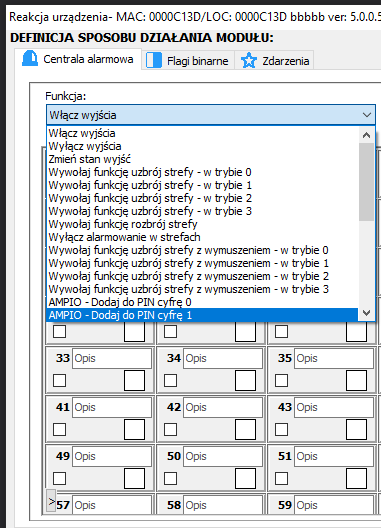Choose 'Zmień stan wyjść' option
Viewport: 381px width, 528px height.
click(x=202, y=159)
